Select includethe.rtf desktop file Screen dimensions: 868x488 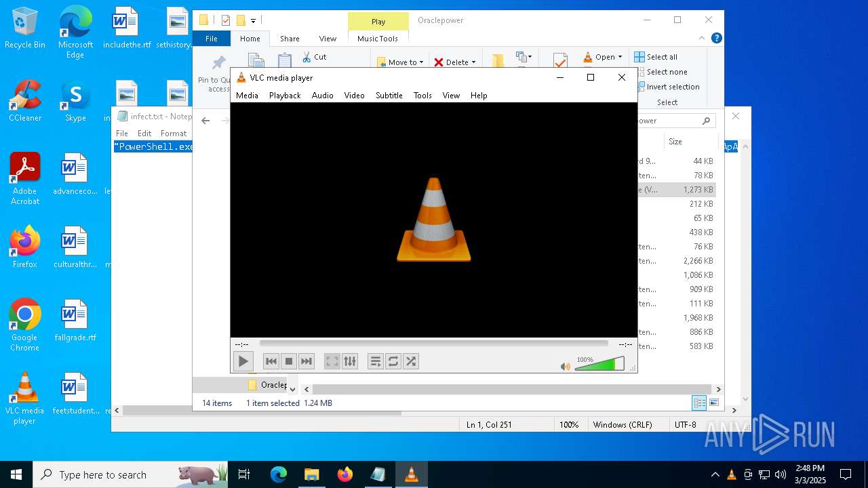(127, 28)
